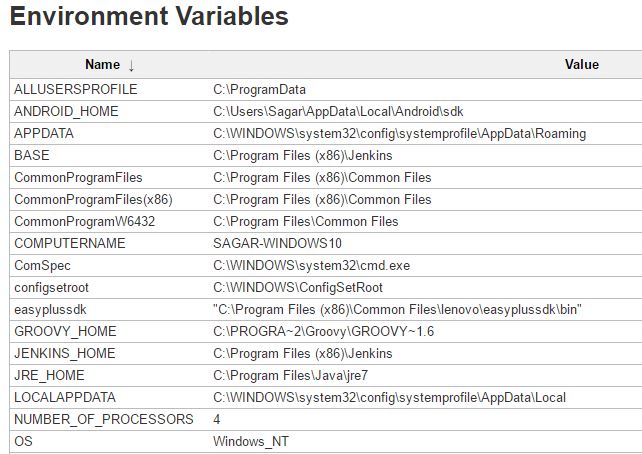Select the APPDATA roaming path value
This screenshot has height=454, width=642.
coord(399,133)
